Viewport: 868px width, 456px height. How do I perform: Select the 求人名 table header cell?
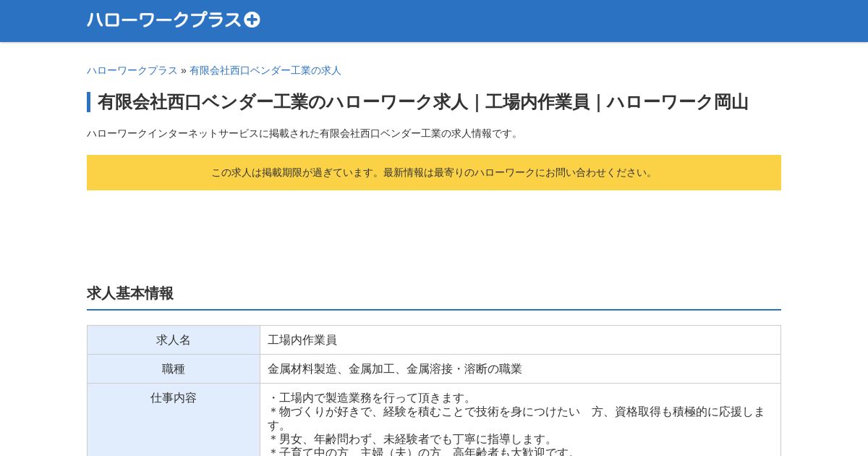point(174,339)
